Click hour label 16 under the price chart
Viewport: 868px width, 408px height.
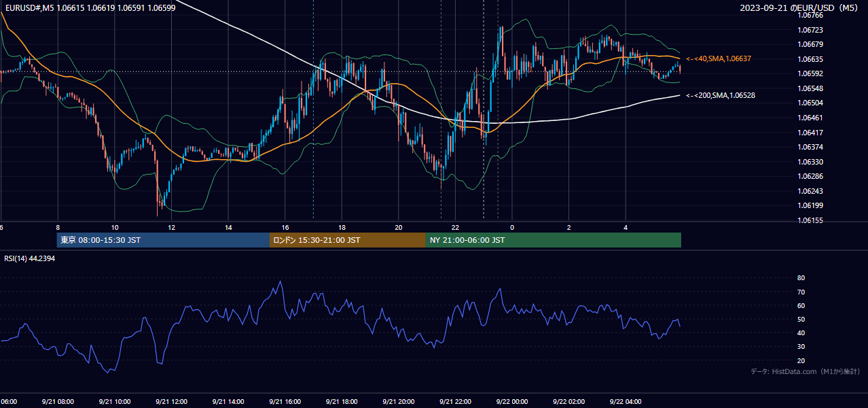[x=285, y=227]
